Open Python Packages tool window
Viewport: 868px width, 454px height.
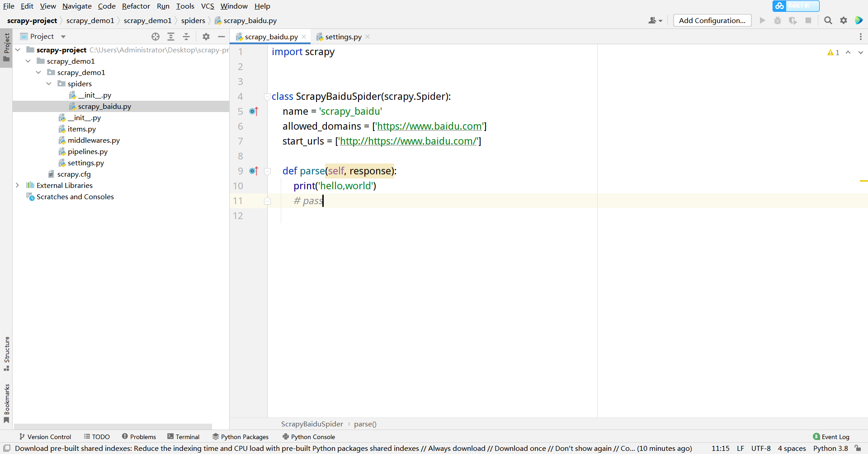tap(241, 437)
